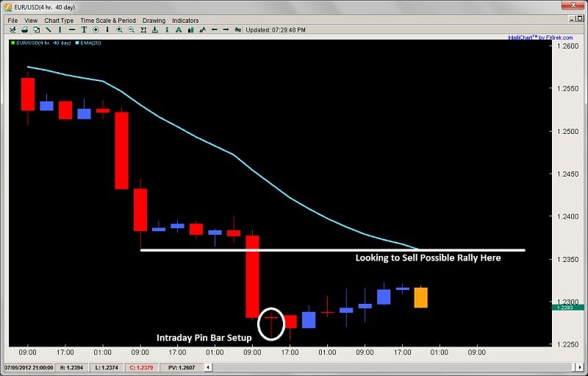Click the copy chart toolbar icon
This screenshot has height=376, width=588.
coord(36,29)
